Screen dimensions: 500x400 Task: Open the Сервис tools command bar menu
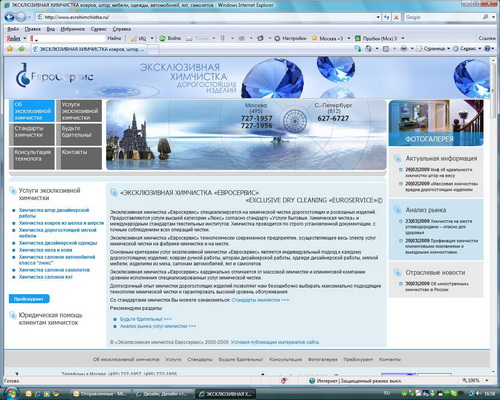[x=467, y=49]
